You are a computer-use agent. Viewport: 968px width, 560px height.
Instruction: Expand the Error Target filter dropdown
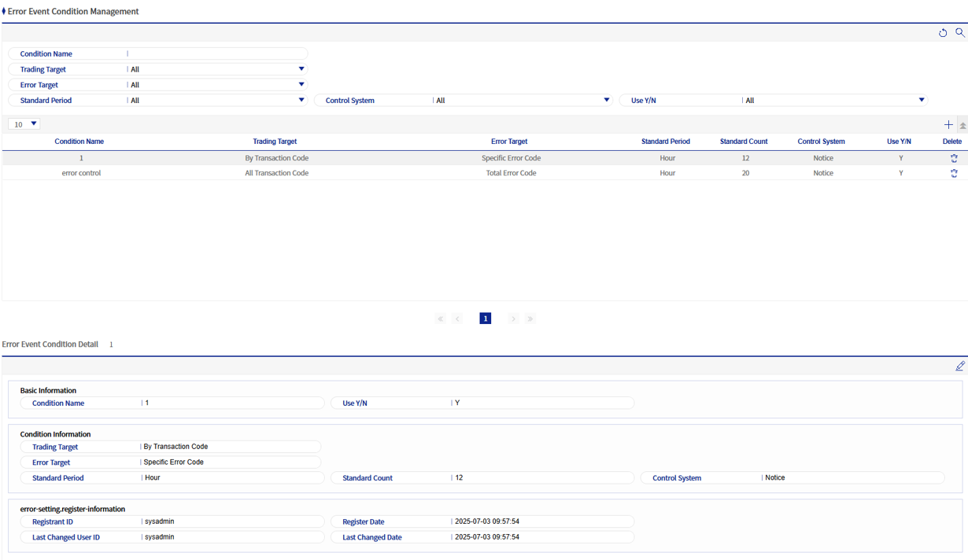coord(301,85)
